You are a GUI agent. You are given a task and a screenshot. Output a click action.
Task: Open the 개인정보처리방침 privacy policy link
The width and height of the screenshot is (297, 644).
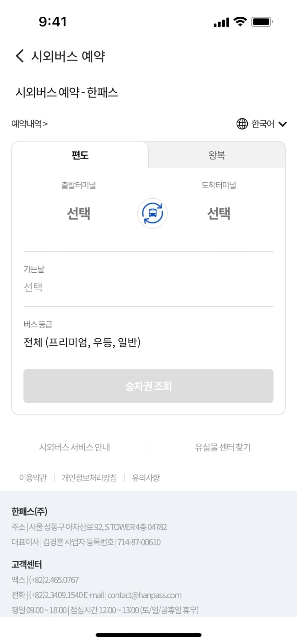(89, 478)
